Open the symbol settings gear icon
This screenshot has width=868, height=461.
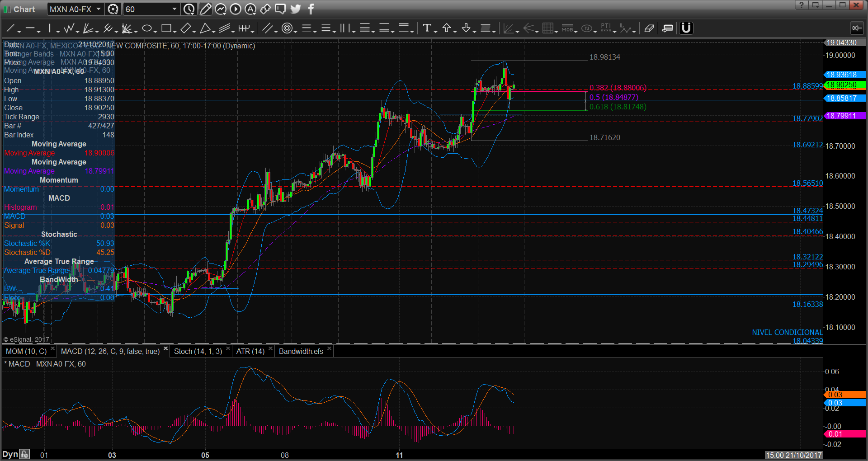point(113,9)
